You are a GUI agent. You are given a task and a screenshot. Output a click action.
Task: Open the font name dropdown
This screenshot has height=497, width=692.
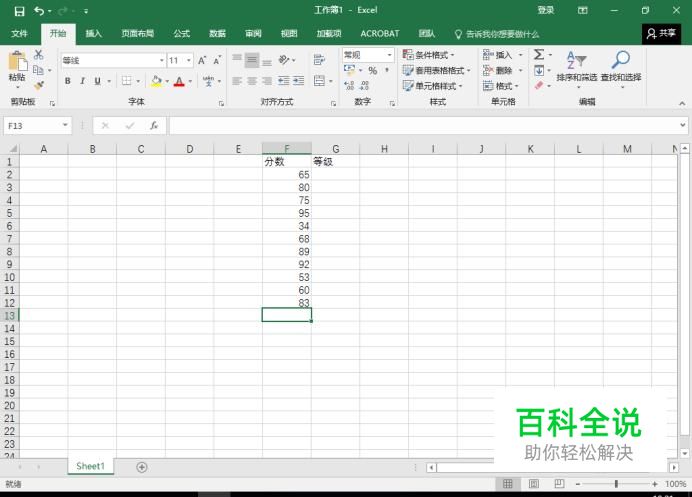162,60
